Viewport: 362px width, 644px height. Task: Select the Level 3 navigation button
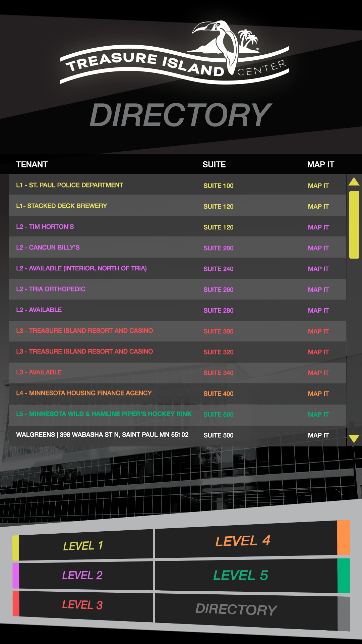(x=82, y=605)
